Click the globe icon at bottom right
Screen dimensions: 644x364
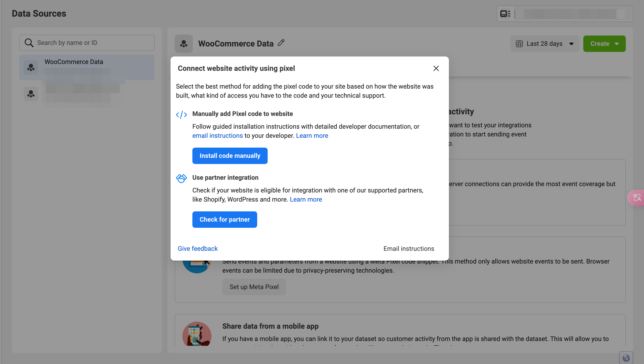[x=626, y=358]
